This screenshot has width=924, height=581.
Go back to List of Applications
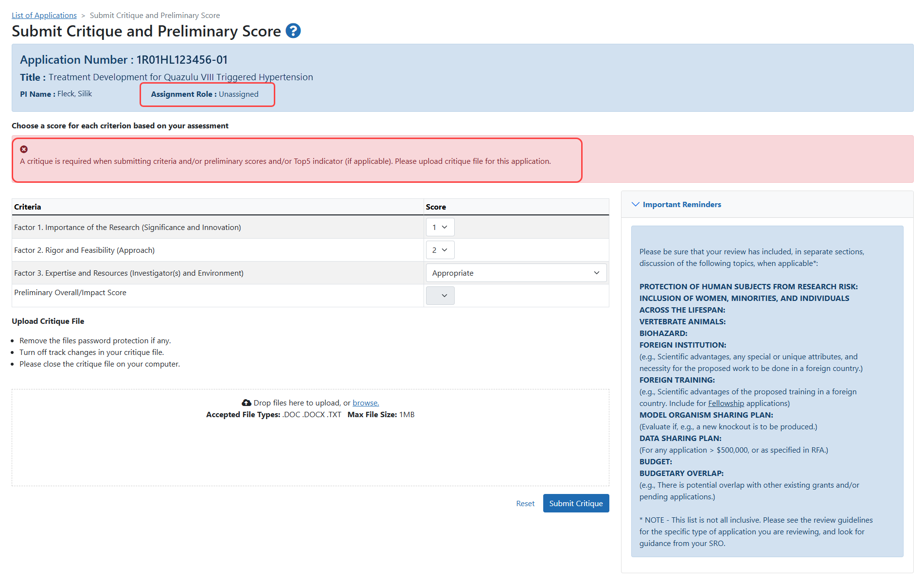click(x=44, y=15)
